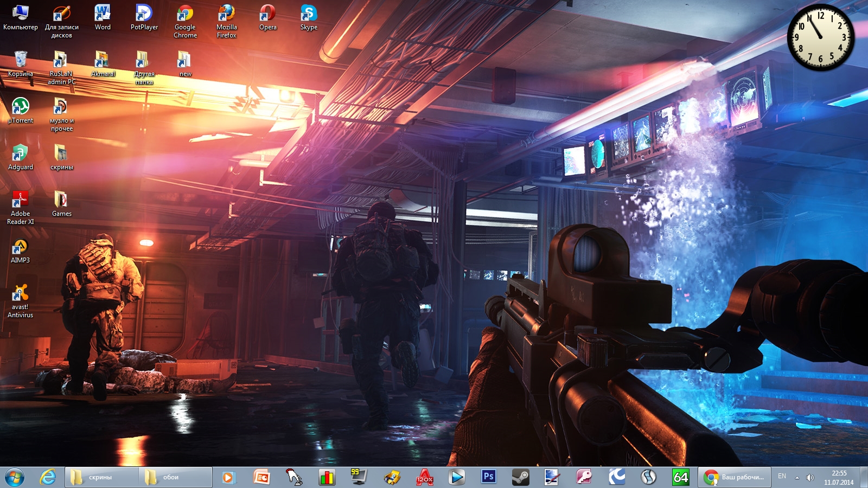Launch Skype from the desktop
This screenshot has height=488, width=868.
[x=309, y=17]
